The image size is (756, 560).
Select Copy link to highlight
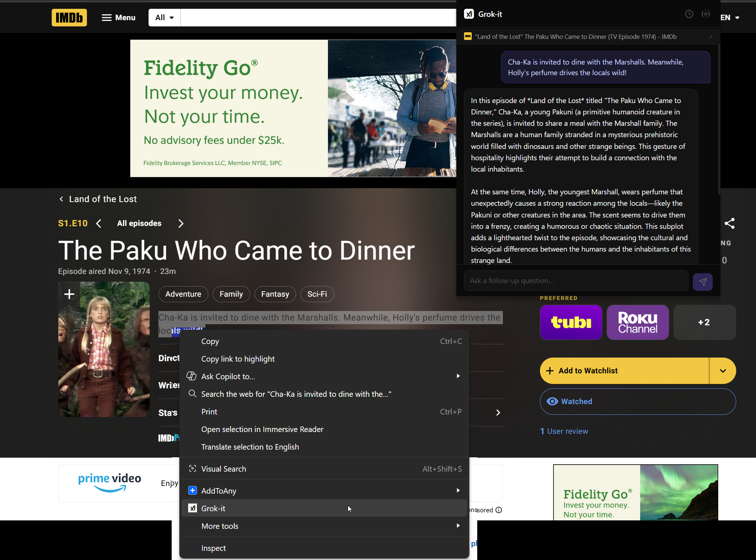point(238,359)
